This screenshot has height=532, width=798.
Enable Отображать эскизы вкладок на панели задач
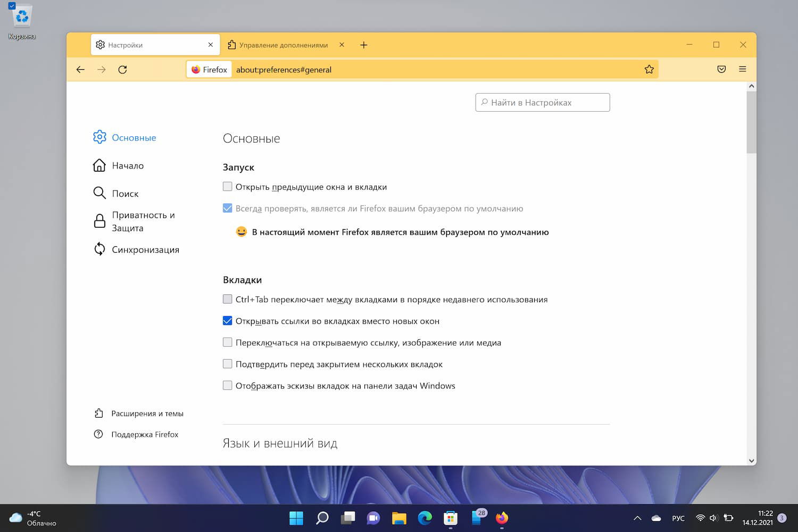pos(227,385)
